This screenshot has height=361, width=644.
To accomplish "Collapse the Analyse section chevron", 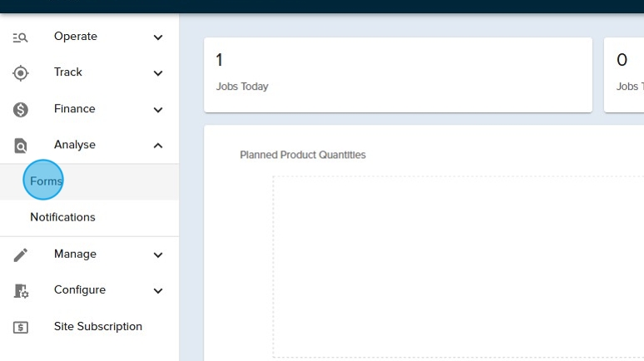I will coord(158,146).
